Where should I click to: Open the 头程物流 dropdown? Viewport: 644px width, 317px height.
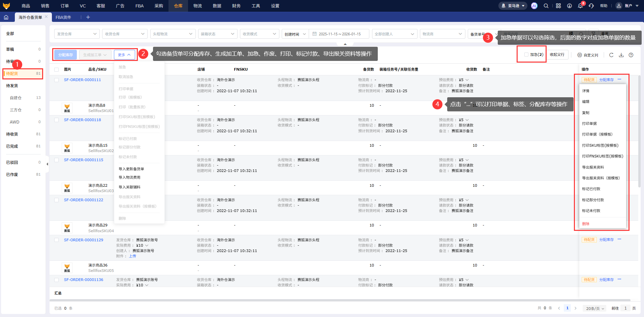coord(173,34)
